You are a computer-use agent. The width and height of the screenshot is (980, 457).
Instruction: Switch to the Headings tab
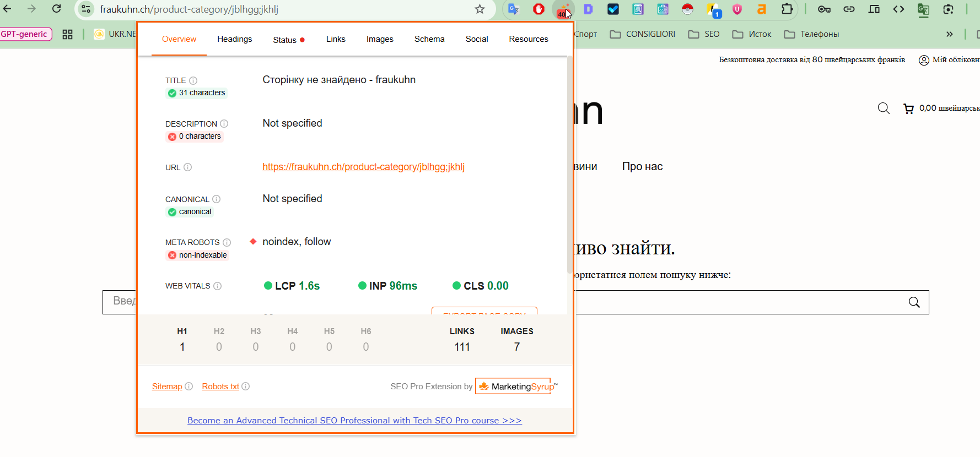point(234,39)
